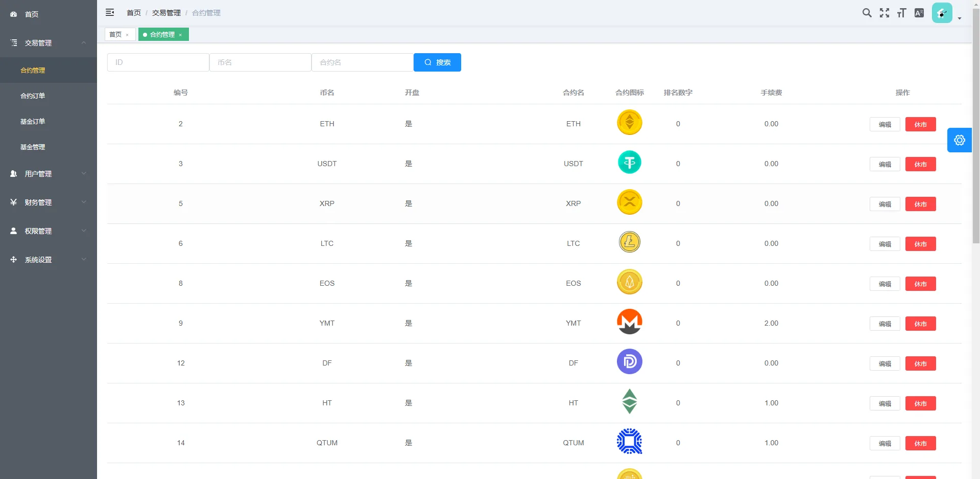The image size is (980, 479).
Task: Click the user avatar in the top right
Action: tap(942, 12)
